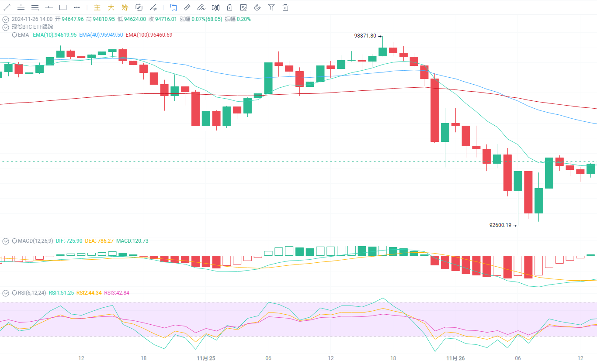Click the funnel filter icon

coord(271,7)
